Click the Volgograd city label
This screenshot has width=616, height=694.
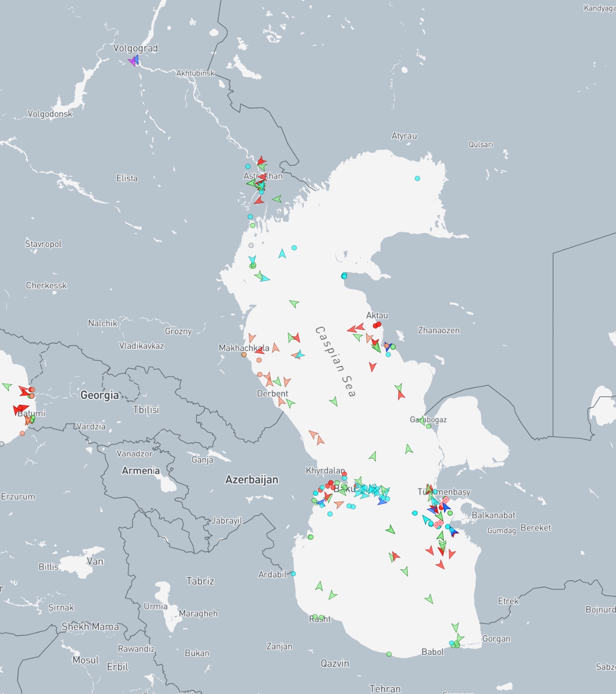click(135, 48)
